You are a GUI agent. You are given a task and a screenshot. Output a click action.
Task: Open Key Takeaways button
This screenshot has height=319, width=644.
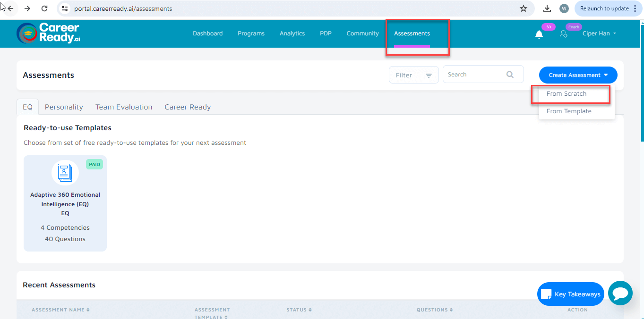point(571,294)
